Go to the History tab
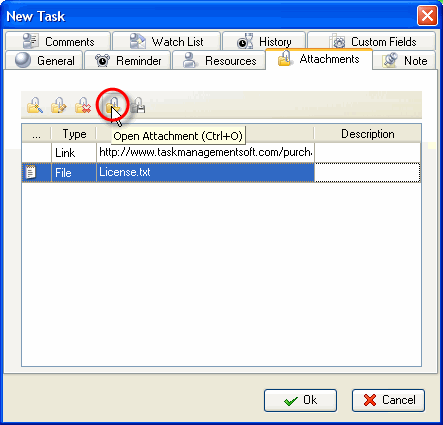Image resolution: width=443 pixels, height=425 pixels. (x=264, y=41)
